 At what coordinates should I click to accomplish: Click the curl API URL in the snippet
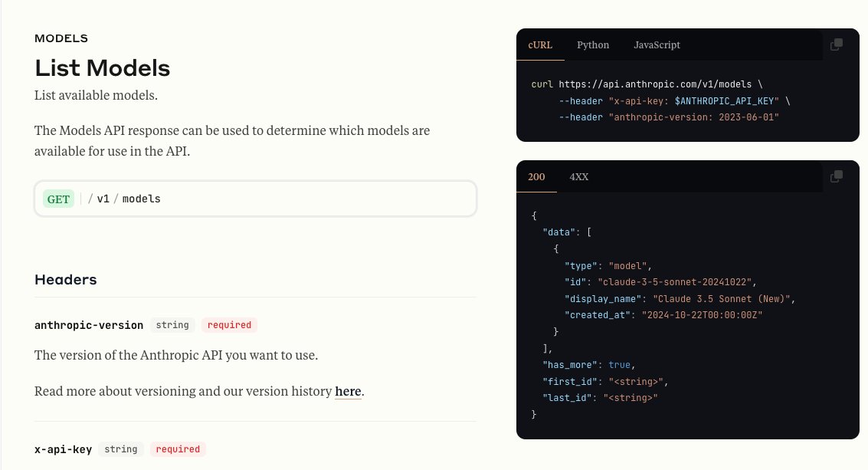tap(655, 84)
